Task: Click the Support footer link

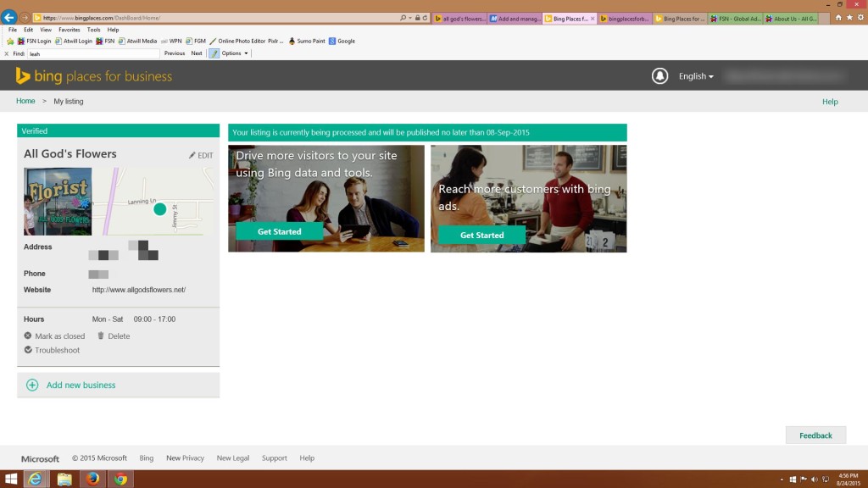Action: pos(274,458)
